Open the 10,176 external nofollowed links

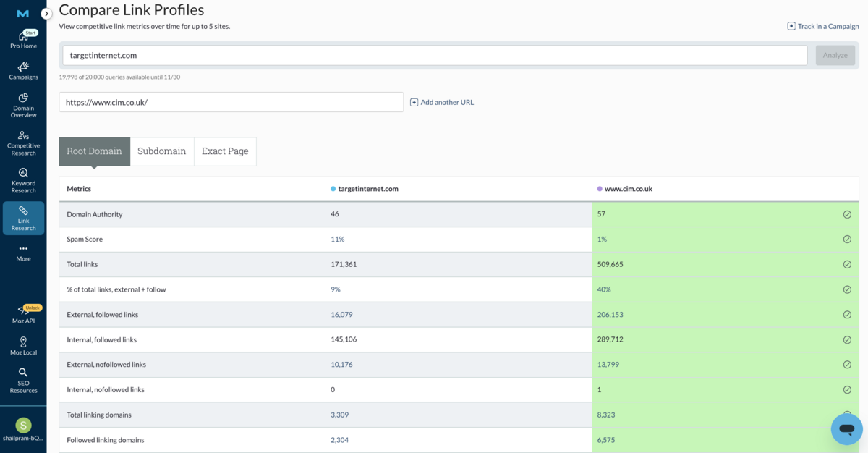click(341, 365)
